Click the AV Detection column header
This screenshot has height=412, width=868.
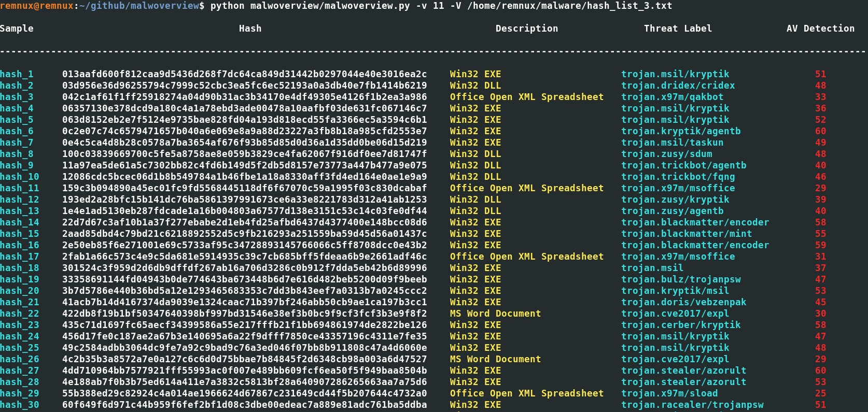[820, 29]
